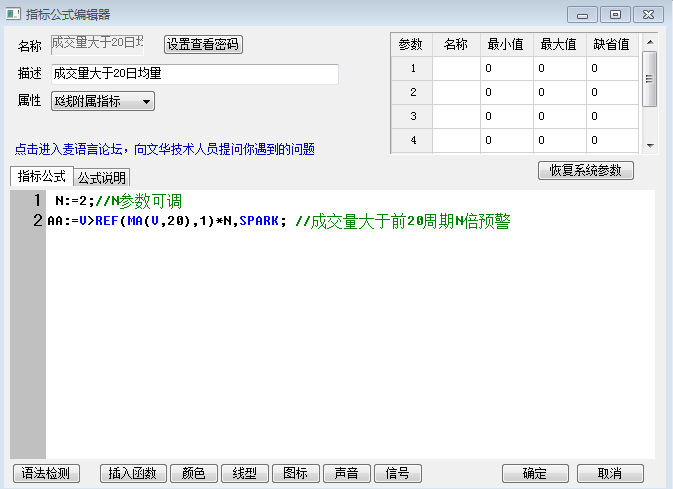
Task: Open the 插入函数 insert function dialog
Action: [x=133, y=473]
